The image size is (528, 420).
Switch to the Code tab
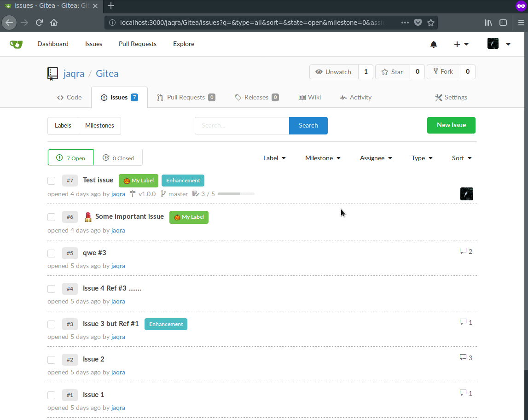[x=70, y=97]
